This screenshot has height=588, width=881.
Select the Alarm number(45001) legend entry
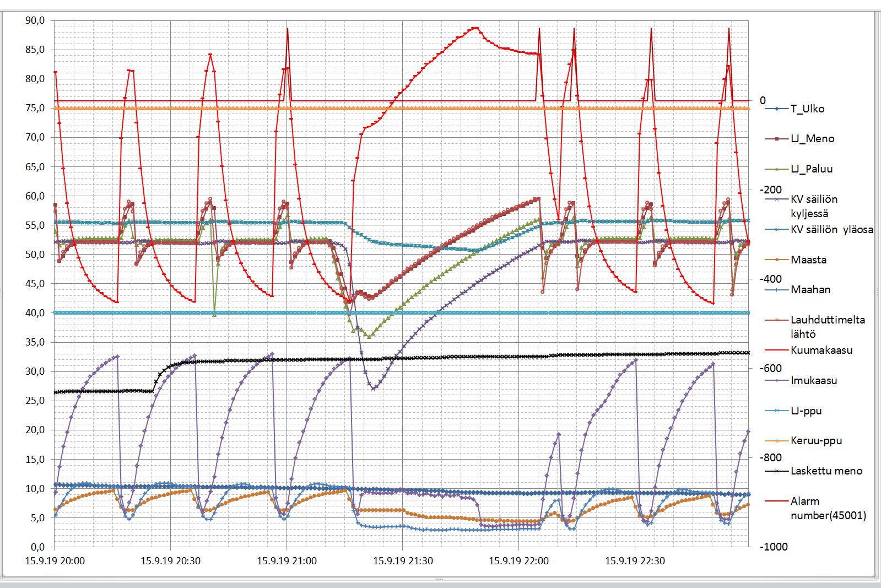pyautogui.click(x=828, y=508)
